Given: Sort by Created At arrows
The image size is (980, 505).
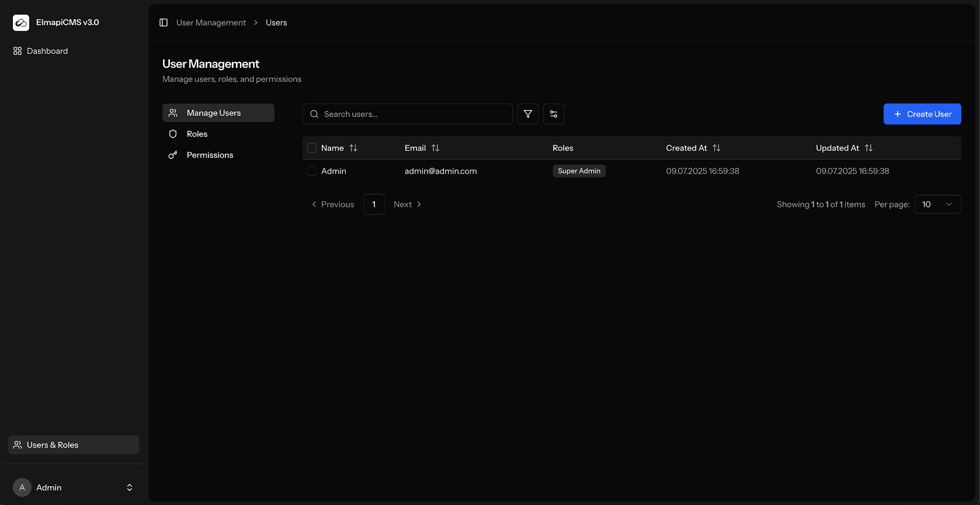Looking at the screenshot, I should (x=717, y=148).
